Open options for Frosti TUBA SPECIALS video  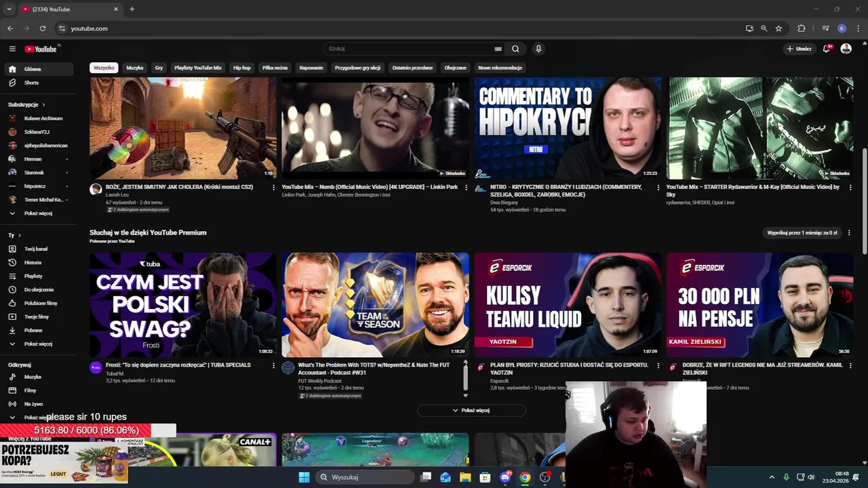(274, 365)
